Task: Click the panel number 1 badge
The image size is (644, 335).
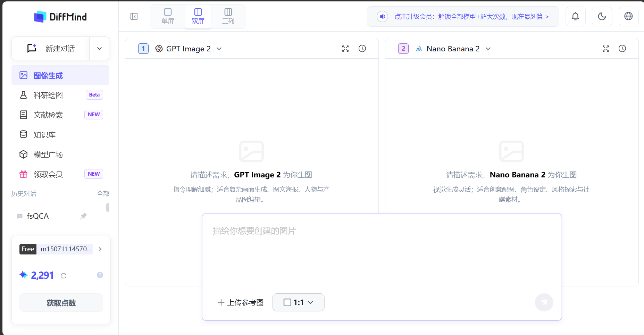Action: click(143, 49)
